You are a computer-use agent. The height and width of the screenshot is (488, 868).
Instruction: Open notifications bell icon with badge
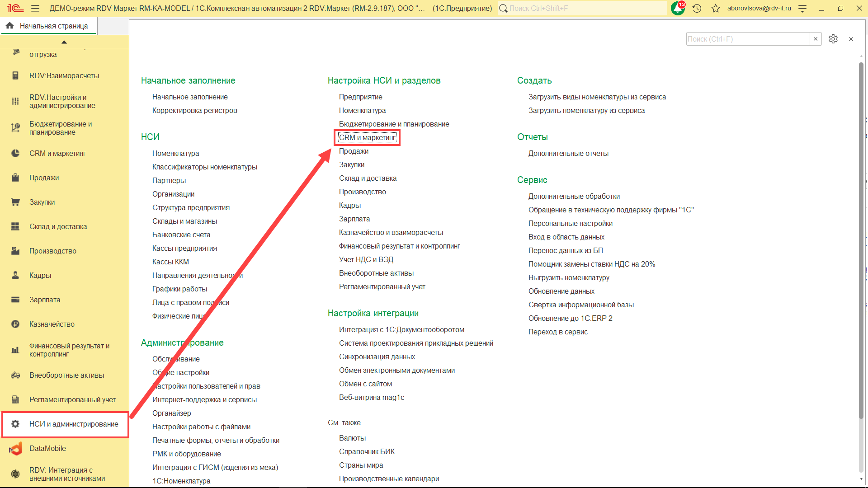coord(678,8)
